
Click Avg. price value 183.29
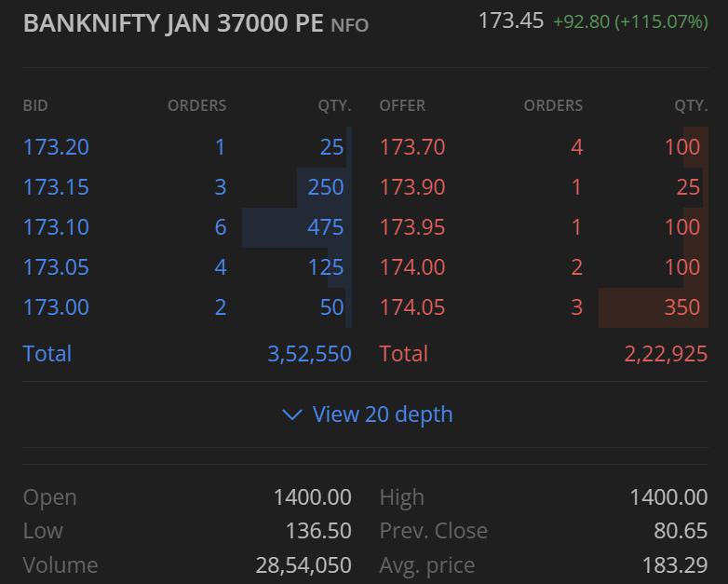pos(675,565)
